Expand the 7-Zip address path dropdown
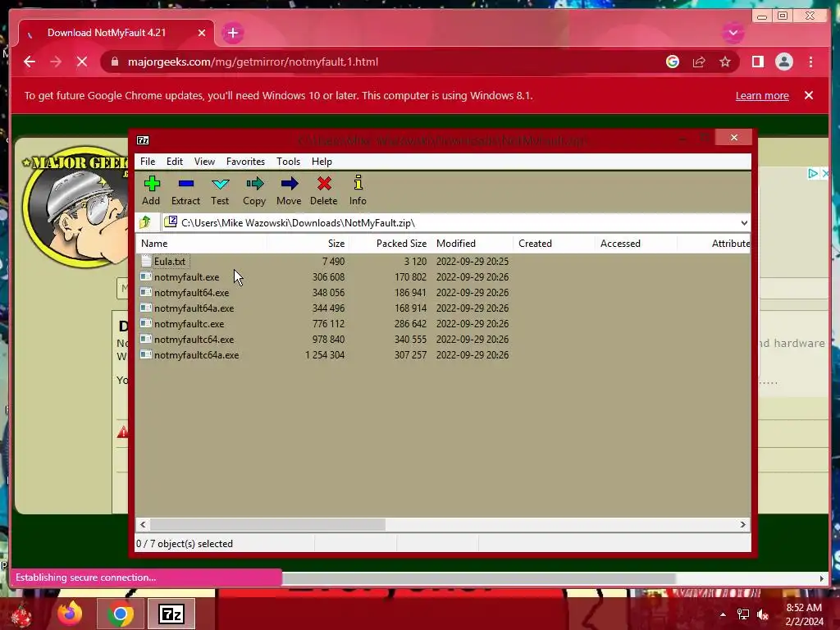The width and height of the screenshot is (840, 630). click(743, 223)
